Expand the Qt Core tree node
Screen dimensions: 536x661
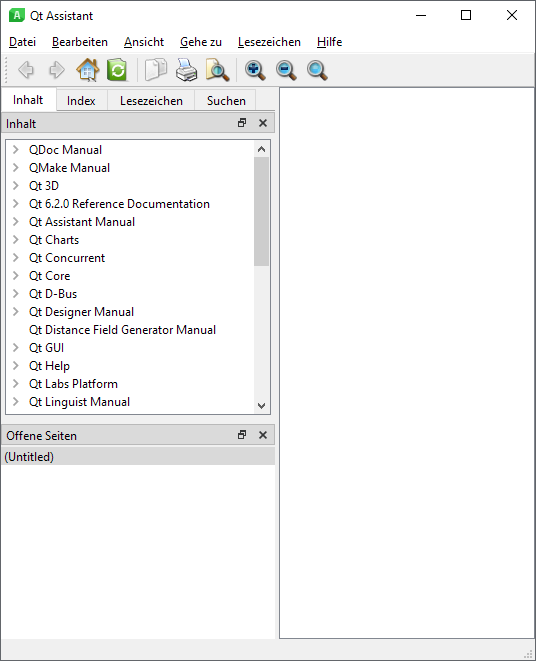pos(16,276)
